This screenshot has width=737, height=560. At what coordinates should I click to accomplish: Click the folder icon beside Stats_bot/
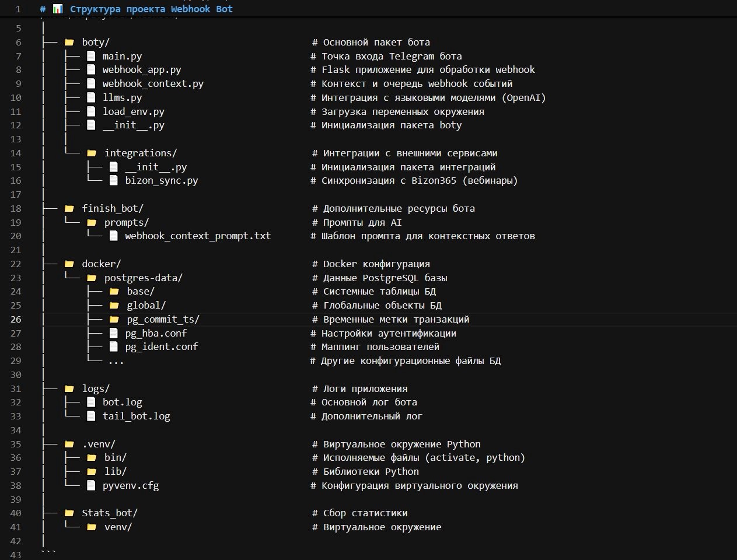69,513
